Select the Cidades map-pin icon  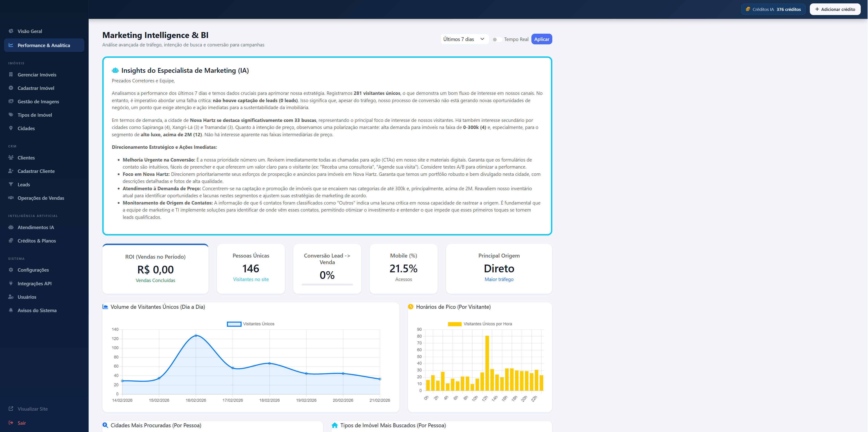(11, 128)
